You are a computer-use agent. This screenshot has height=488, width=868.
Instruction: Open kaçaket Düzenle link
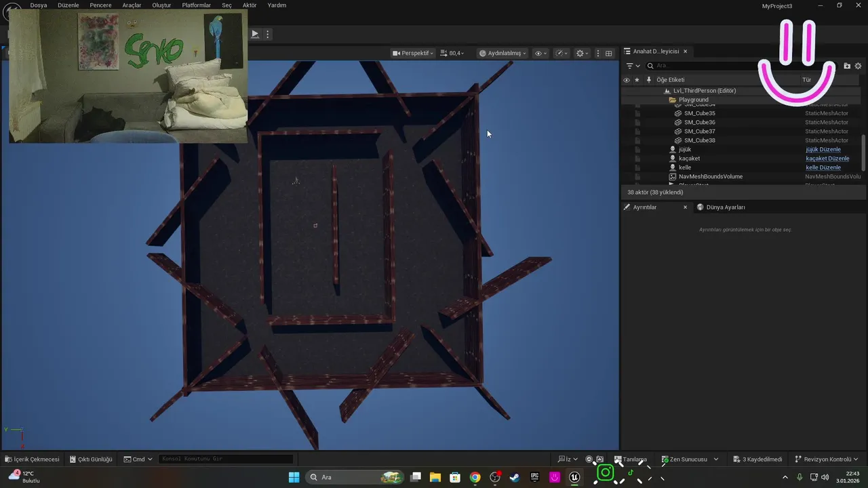827,159
